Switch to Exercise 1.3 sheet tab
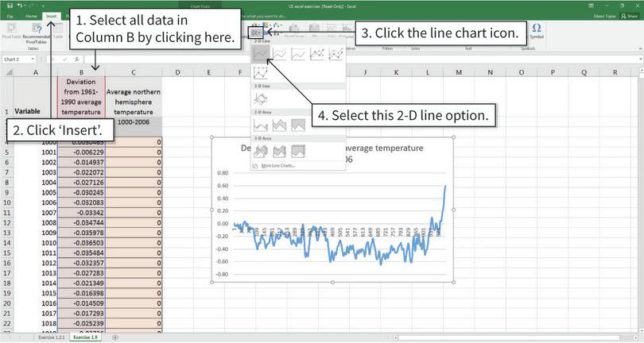644x343 pixels. click(x=85, y=337)
